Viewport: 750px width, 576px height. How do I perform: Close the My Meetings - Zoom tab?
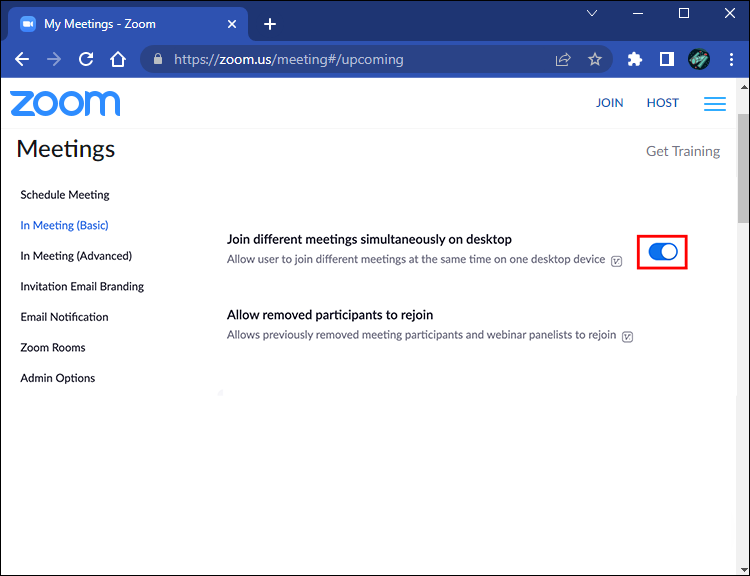(x=232, y=24)
